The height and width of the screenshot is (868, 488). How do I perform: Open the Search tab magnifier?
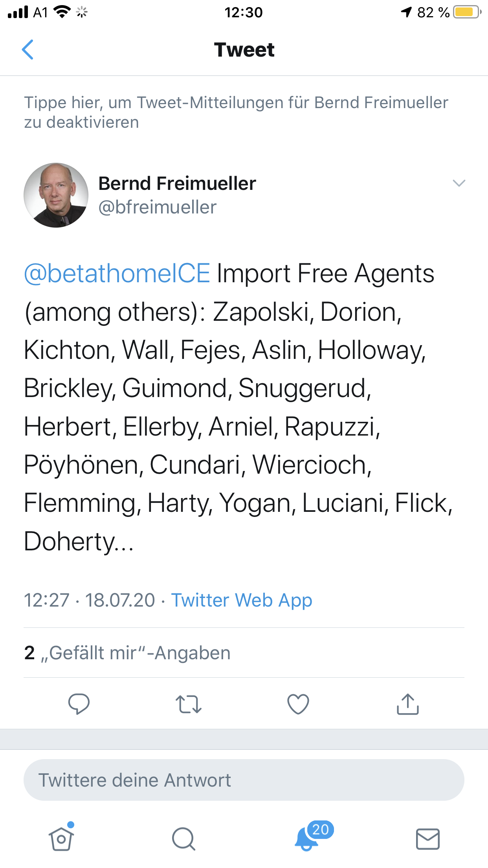[183, 839]
